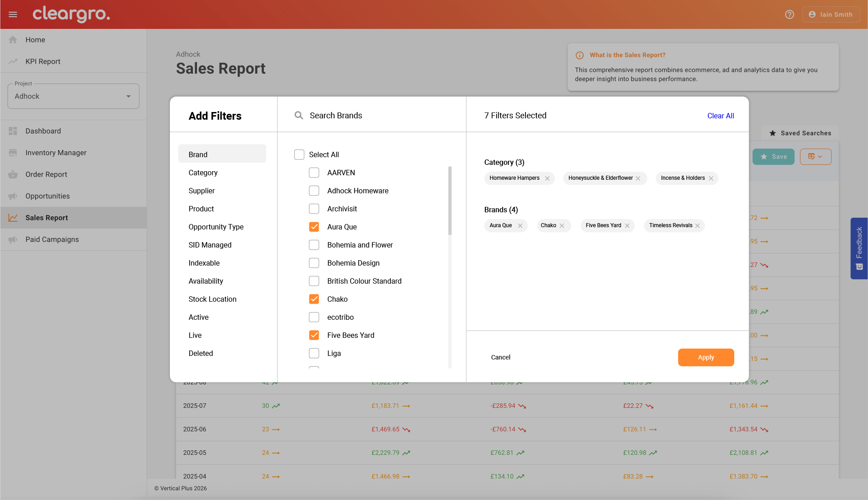Uncheck the Chako brand checkbox
Screen dimensions: 868x500
(x=314, y=299)
